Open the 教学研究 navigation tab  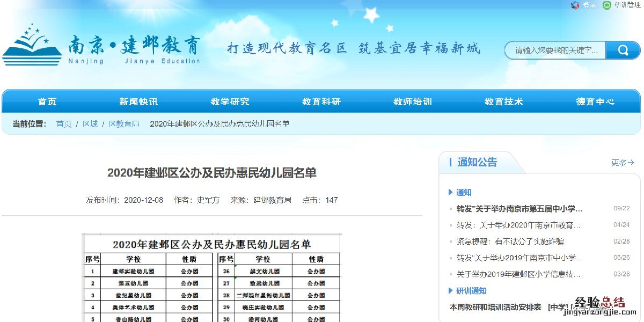230,101
